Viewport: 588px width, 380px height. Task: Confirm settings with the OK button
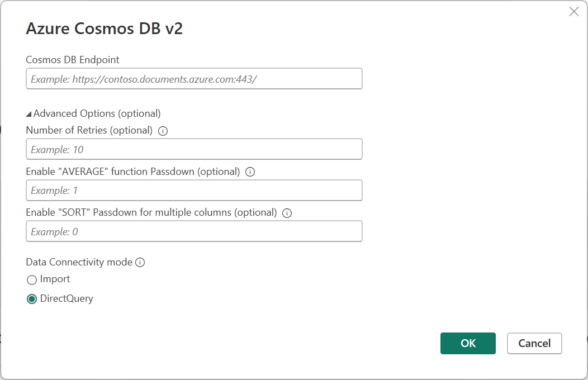468,343
